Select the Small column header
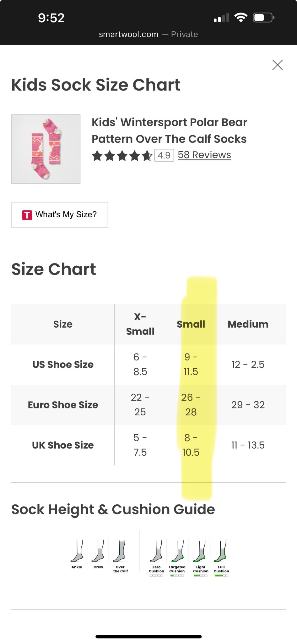This screenshot has height=644, width=297. [191, 324]
